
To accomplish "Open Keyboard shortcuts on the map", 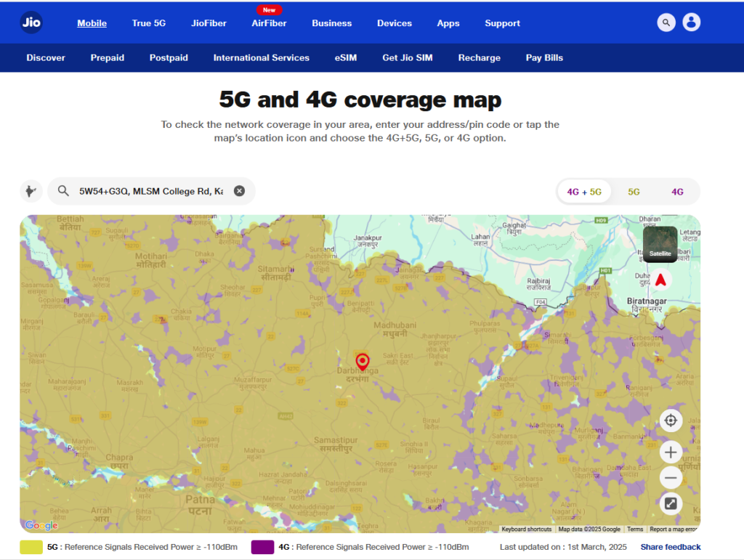I will (x=527, y=529).
